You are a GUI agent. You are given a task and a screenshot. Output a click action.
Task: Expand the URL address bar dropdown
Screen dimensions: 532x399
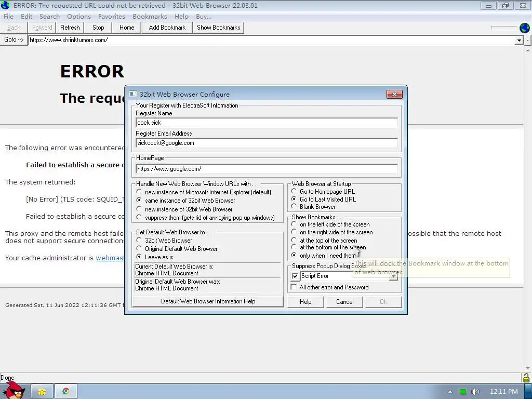point(519,40)
